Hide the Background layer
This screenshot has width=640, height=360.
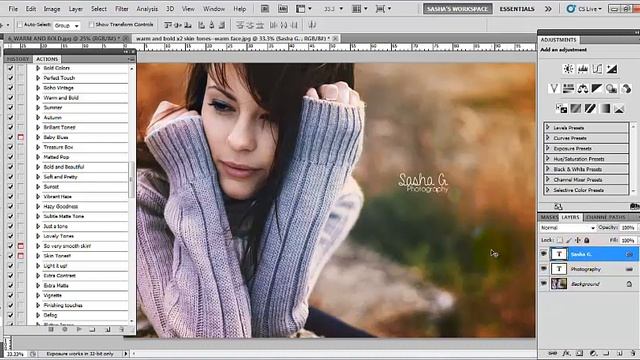(x=544, y=284)
